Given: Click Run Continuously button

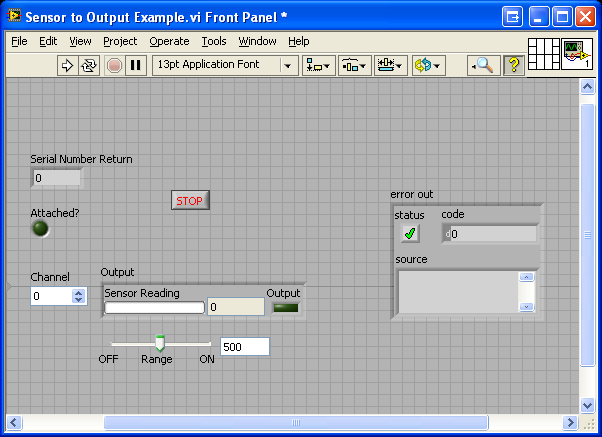Looking at the screenshot, I should 89,65.
